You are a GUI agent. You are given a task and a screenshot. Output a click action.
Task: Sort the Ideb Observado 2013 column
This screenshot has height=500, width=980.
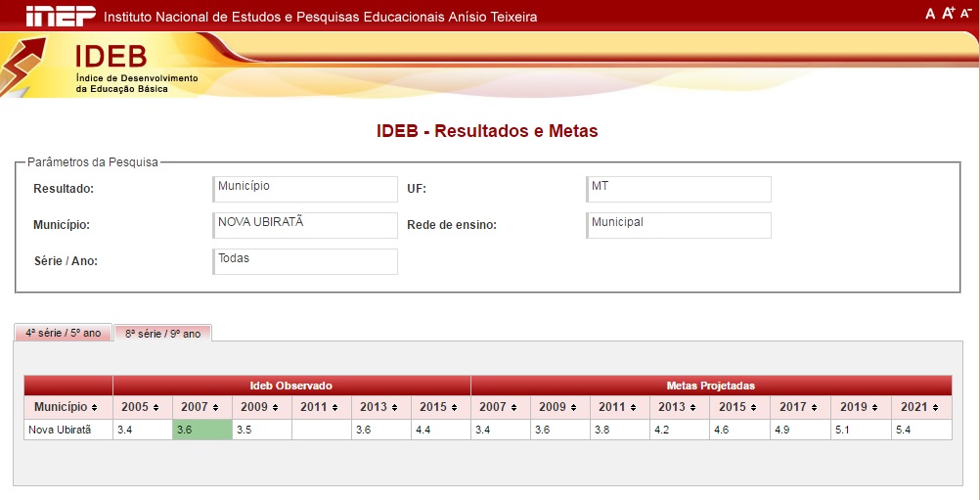tap(394, 408)
